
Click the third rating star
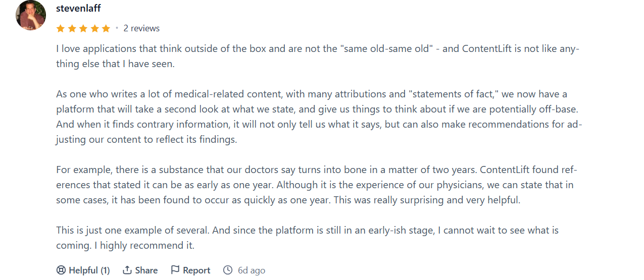(x=83, y=29)
